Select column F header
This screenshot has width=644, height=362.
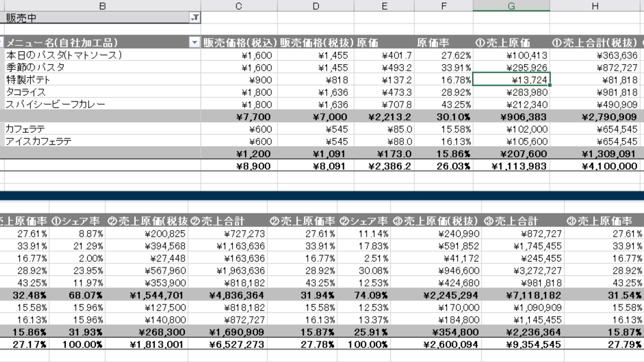(x=443, y=6)
